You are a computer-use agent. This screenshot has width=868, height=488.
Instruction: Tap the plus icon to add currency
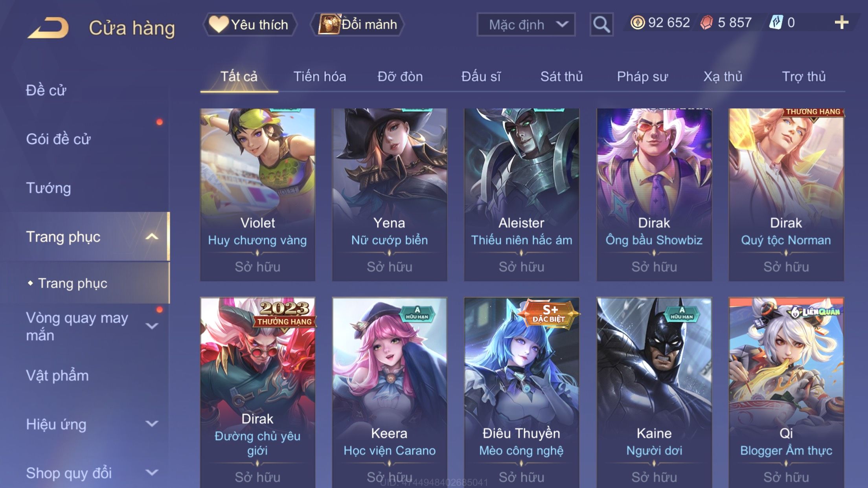tap(841, 22)
